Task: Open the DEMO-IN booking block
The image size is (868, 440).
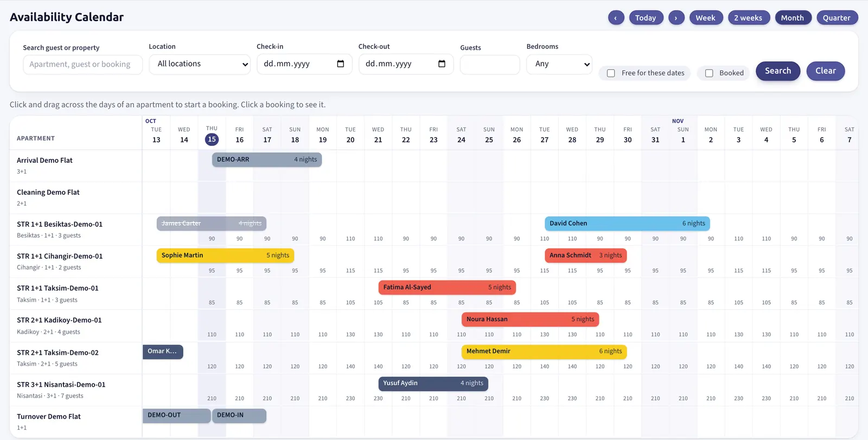Action: pos(239,416)
